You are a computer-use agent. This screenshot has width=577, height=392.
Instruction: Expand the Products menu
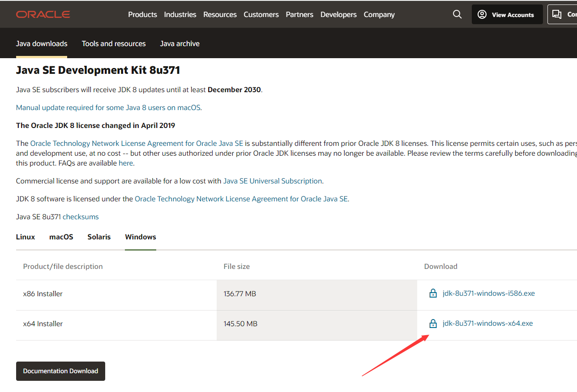click(142, 14)
